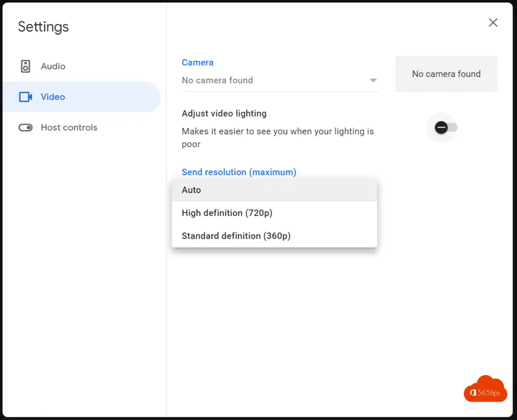Open the Audio settings tab
Viewport: 517px width, 420px height.
coord(53,66)
